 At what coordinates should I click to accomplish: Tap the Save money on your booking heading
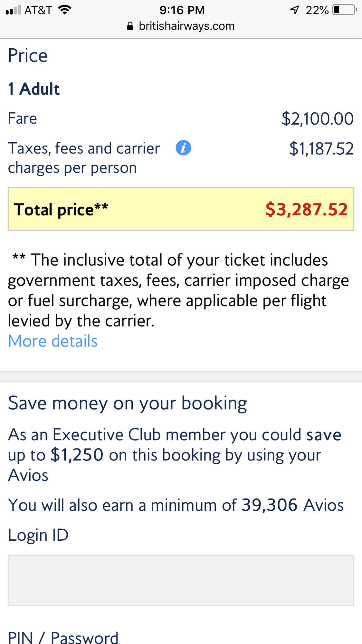128,403
